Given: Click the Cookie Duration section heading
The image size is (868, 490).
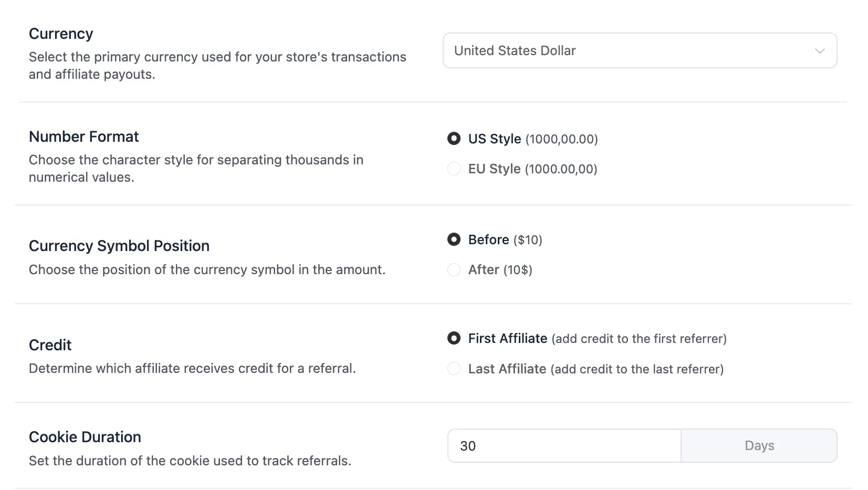Looking at the screenshot, I should pyautogui.click(x=85, y=437).
